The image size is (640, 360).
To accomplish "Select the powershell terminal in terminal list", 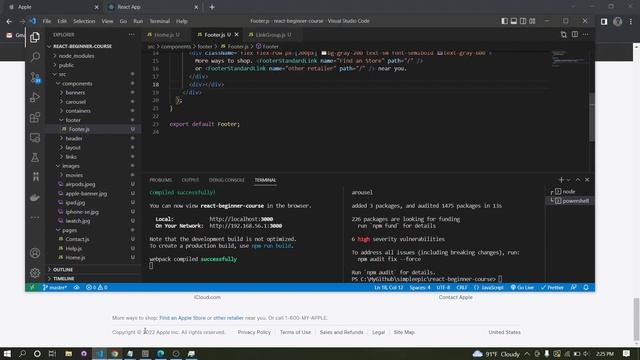I will [571, 201].
